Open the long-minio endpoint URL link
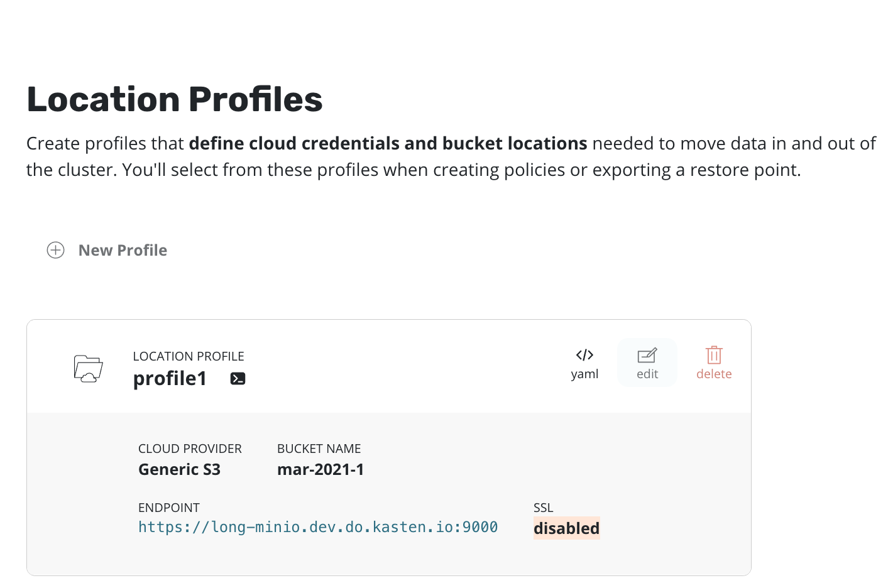This screenshot has width=893, height=588. [x=318, y=527]
